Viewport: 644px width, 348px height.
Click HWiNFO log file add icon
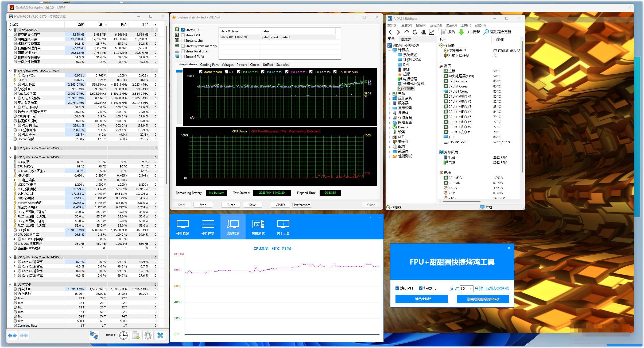136,335
